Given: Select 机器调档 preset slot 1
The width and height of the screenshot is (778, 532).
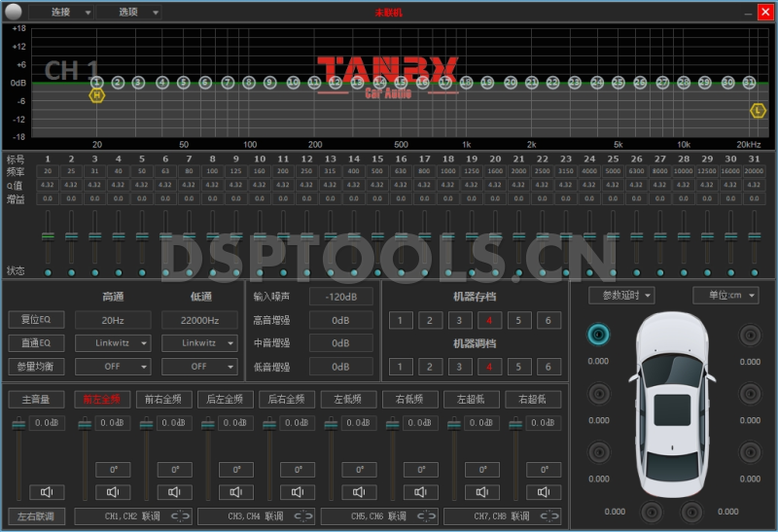Looking at the screenshot, I should (x=401, y=367).
